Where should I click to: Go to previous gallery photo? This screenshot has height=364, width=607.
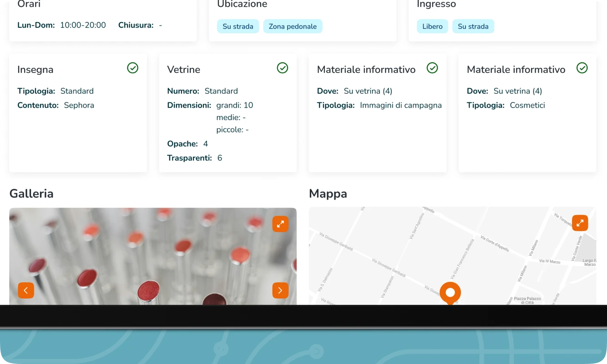tap(26, 290)
